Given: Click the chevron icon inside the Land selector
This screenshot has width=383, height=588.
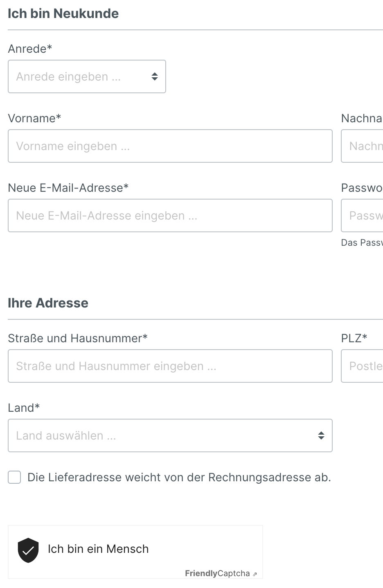Looking at the screenshot, I should (x=321, y=435).
